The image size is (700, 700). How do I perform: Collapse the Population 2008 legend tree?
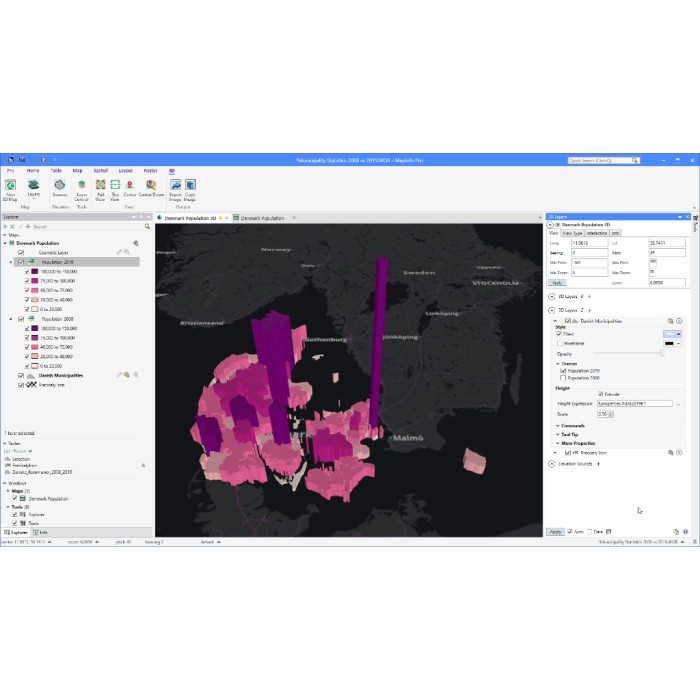(11, 319)
